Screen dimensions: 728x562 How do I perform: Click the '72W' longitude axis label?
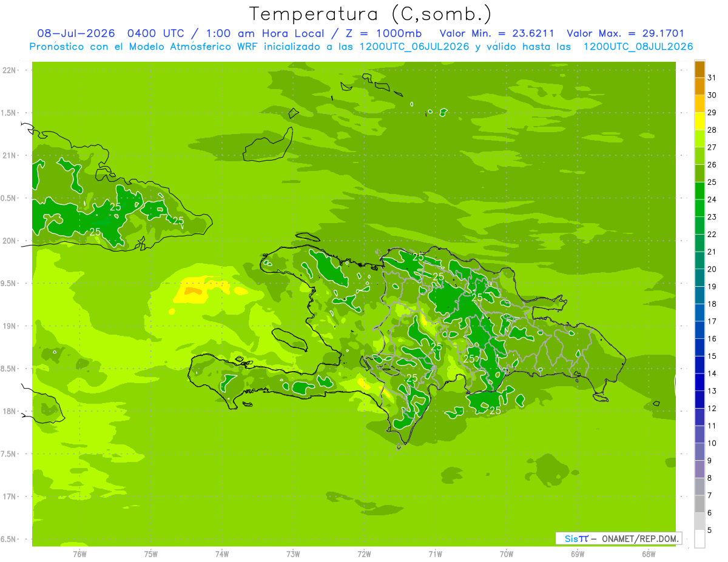pos(364,554)
